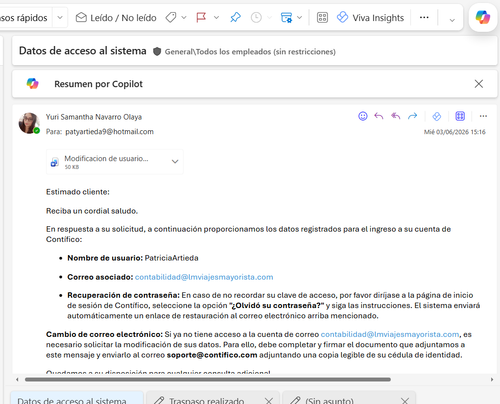500x404 pixels.
Task: Click the snooze clock icon
Action: 256,17
